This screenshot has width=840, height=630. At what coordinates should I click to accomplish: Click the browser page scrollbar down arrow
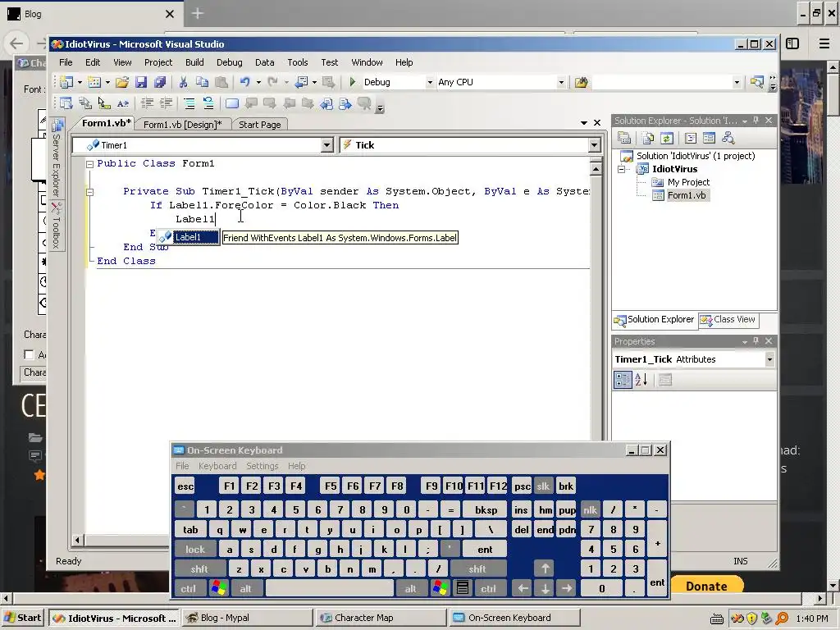pos(833,586)
